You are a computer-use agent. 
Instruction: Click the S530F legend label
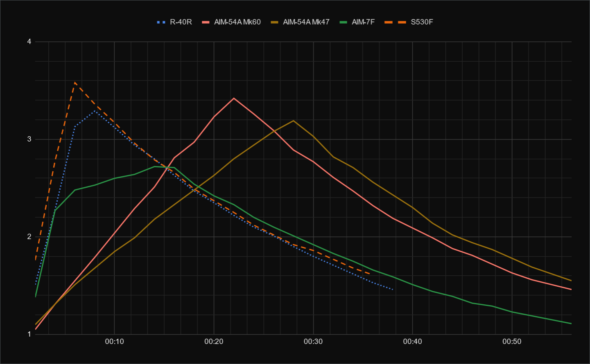point(422,22)
